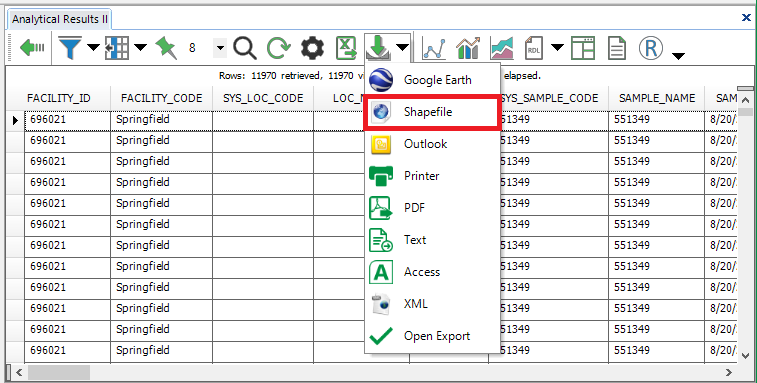Select Shapefile export option
The height and width of the screenshot is (383, 757).
pos(432,112)
